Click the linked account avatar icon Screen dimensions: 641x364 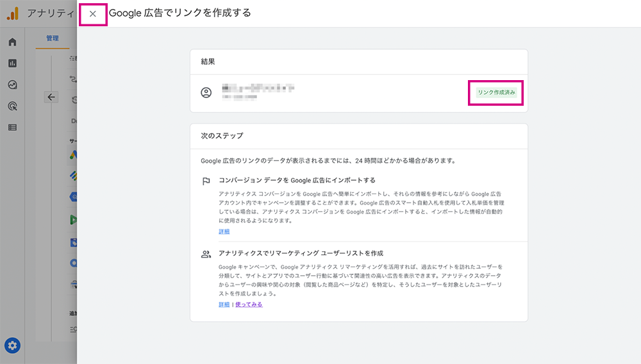(x=206, y=93)
